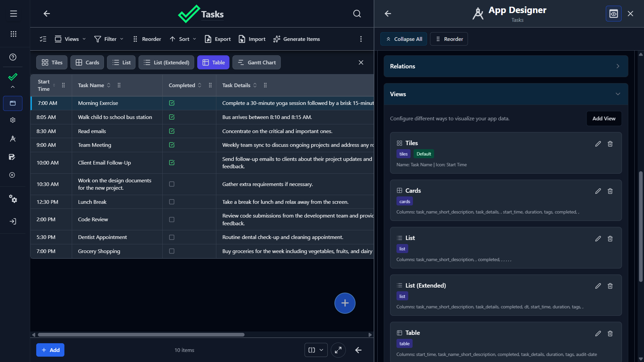Click the expand fullscreen icon in the footer

tap(338, 350)
